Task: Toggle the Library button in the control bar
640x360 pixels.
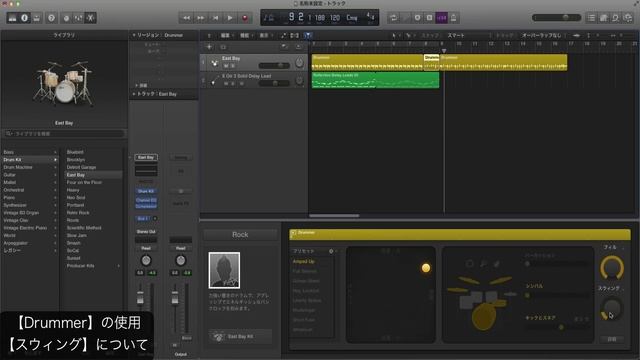Action: 12,18
